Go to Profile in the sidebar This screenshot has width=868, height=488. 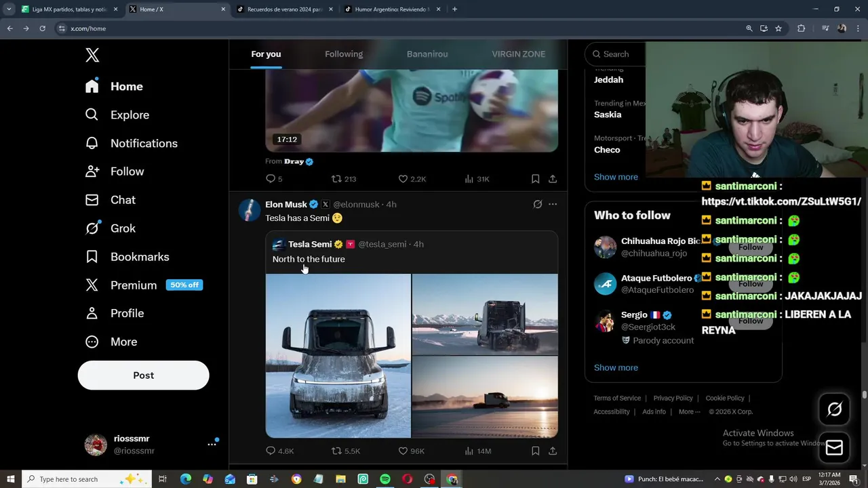coord(114,313)
